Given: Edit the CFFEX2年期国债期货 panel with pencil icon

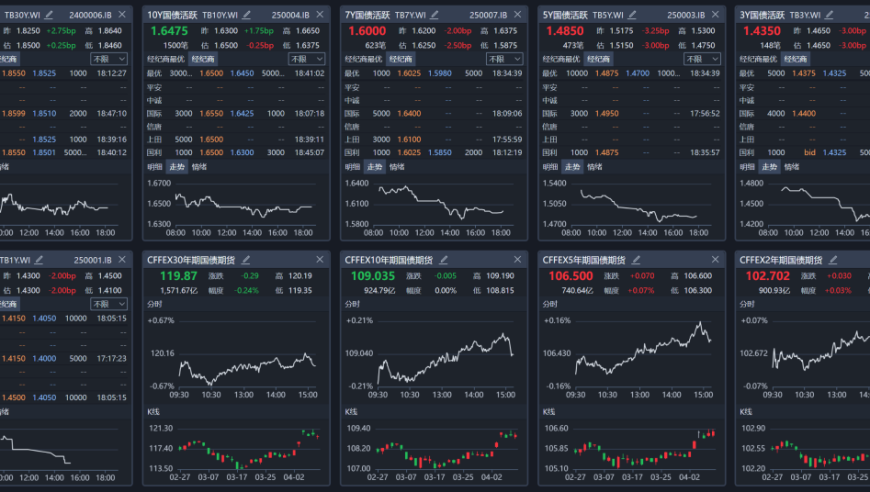Looking at the screenshot, I should coord(833,260).
